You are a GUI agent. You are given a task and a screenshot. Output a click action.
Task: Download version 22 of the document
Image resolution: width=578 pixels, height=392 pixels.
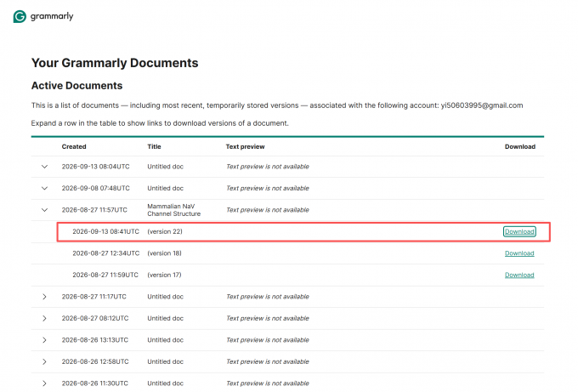click(x=519, y=231)
